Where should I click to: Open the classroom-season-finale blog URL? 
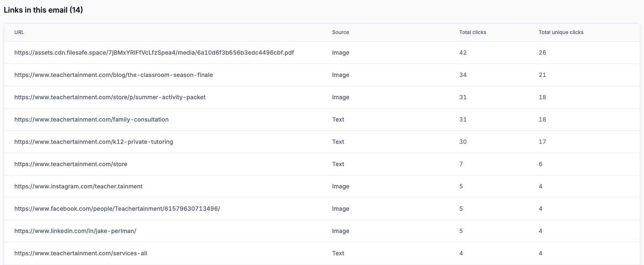tap(114, 75)
